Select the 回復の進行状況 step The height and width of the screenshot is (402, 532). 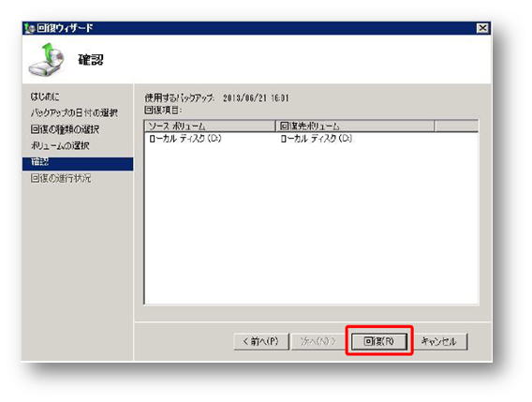61,178
